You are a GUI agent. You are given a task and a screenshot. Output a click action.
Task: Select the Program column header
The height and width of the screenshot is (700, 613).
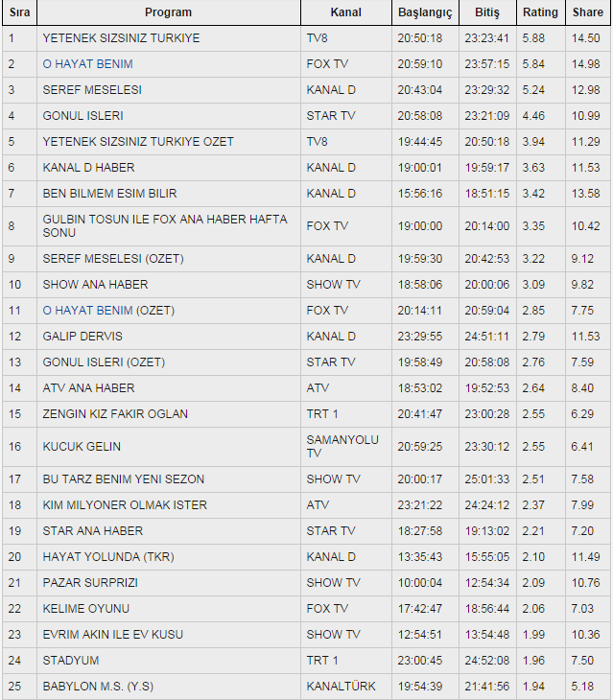pos(168,12)
